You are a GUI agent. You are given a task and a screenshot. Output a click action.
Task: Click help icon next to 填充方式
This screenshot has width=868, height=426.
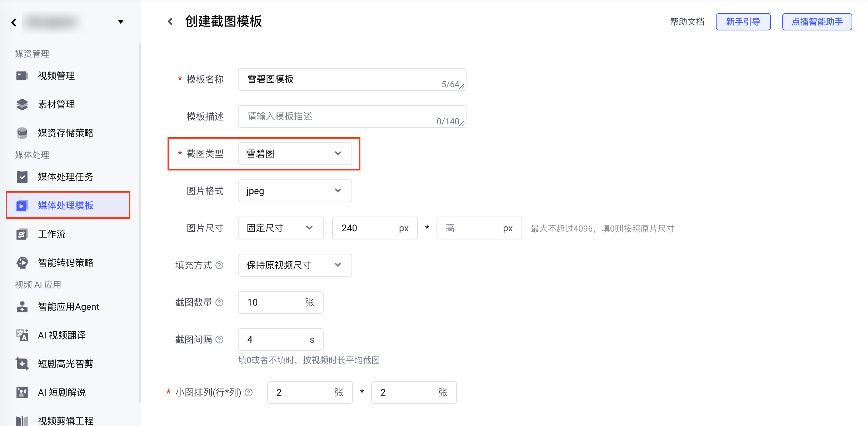[220, 265]
